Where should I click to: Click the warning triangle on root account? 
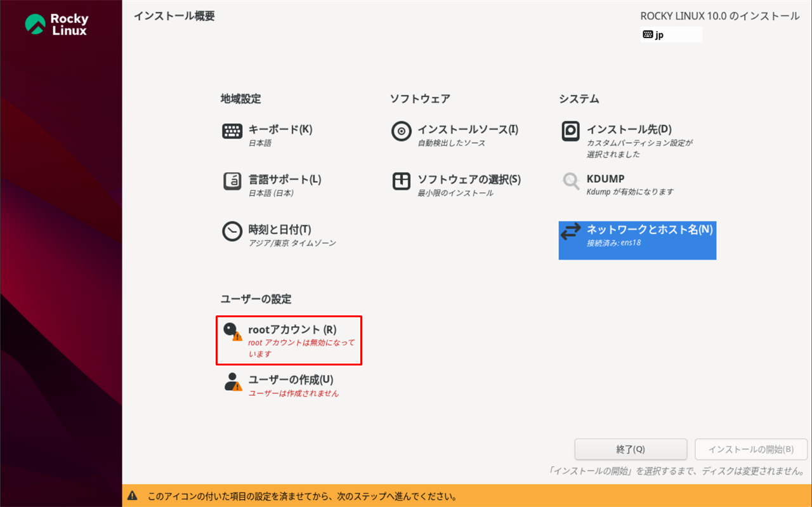pos(236,338)
